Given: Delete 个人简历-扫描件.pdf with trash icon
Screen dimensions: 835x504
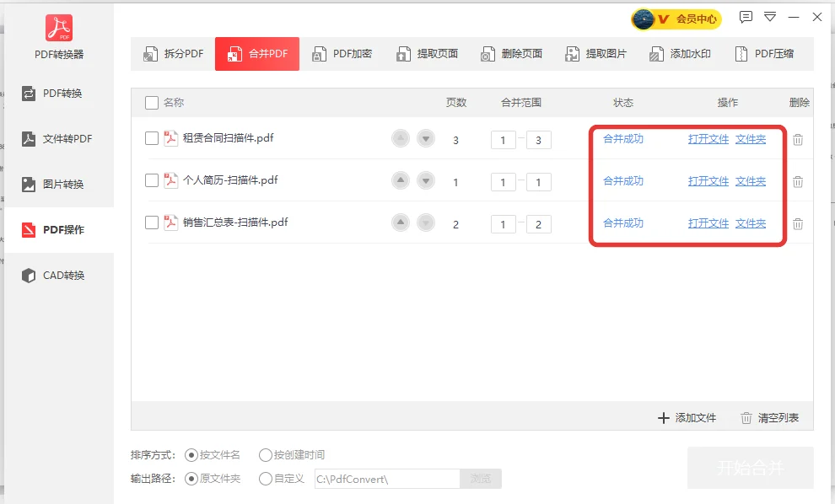Looking at the screenshot, I should tap(798, 181).
